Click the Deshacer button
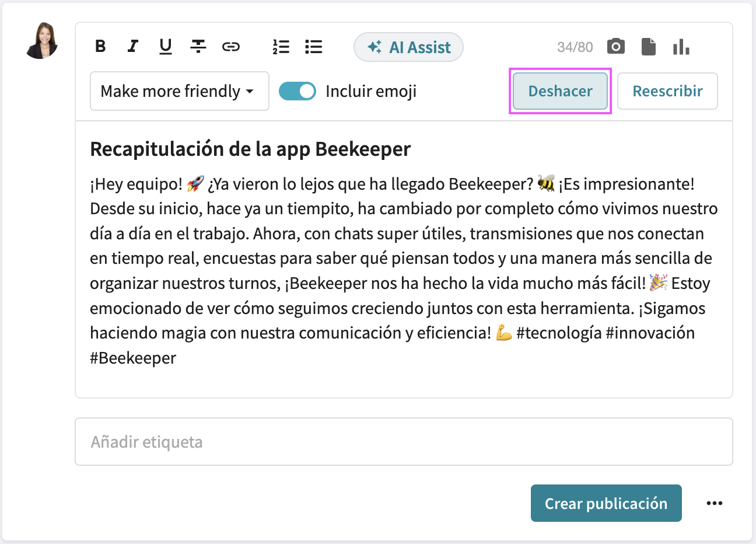756x544 pixels. [x=559, y=91]
